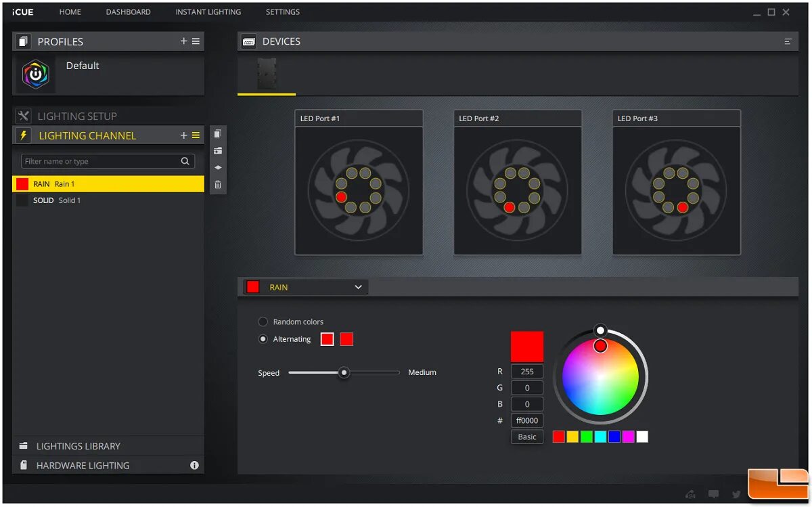Open the Lightings Library section

tap(108, 446)
